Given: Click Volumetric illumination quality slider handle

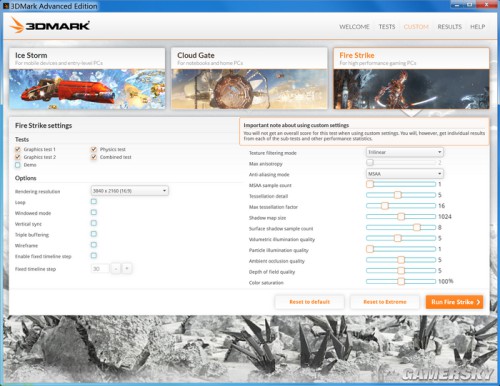Looking at the screenshot, I should tap(397, 238).
